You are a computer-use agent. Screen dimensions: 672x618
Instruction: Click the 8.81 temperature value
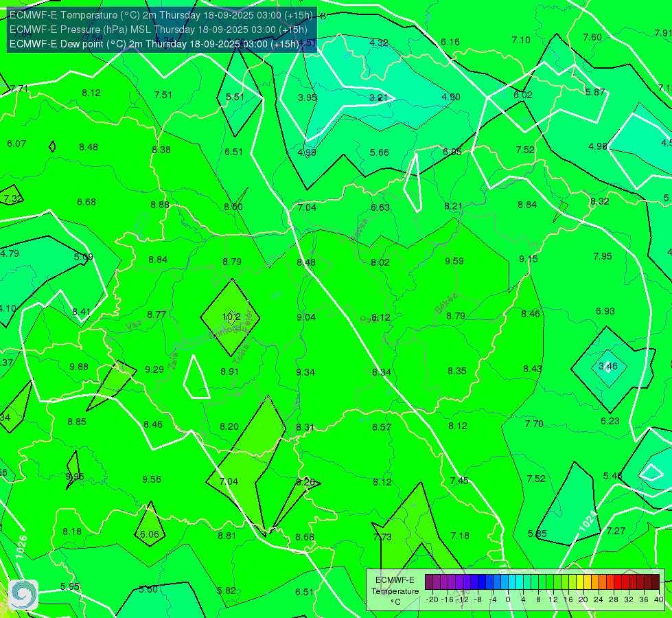coord(227,536)
